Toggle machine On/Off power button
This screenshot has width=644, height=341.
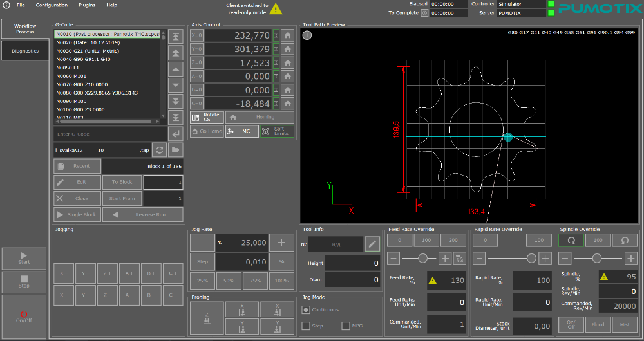(24, 317)
